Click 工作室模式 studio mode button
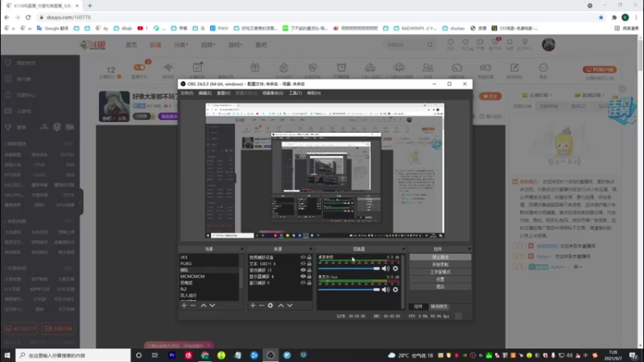This screenshot has height=362, width=644. 440,272
